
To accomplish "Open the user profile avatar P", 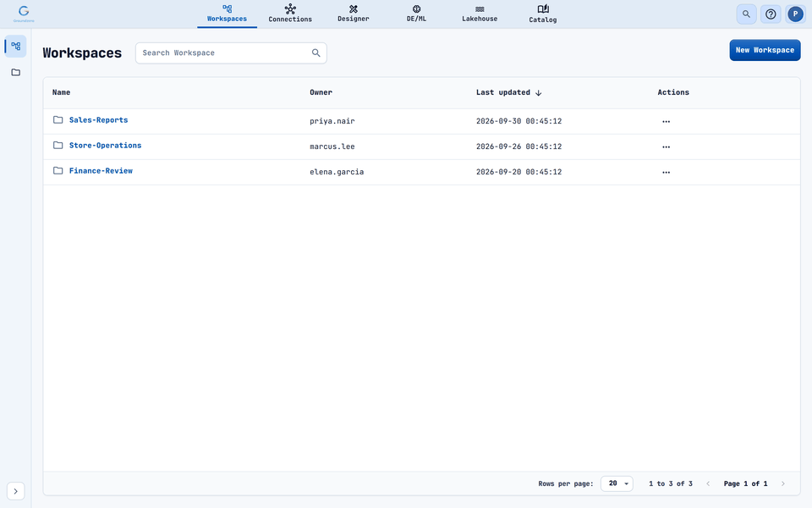I will 795,14.
